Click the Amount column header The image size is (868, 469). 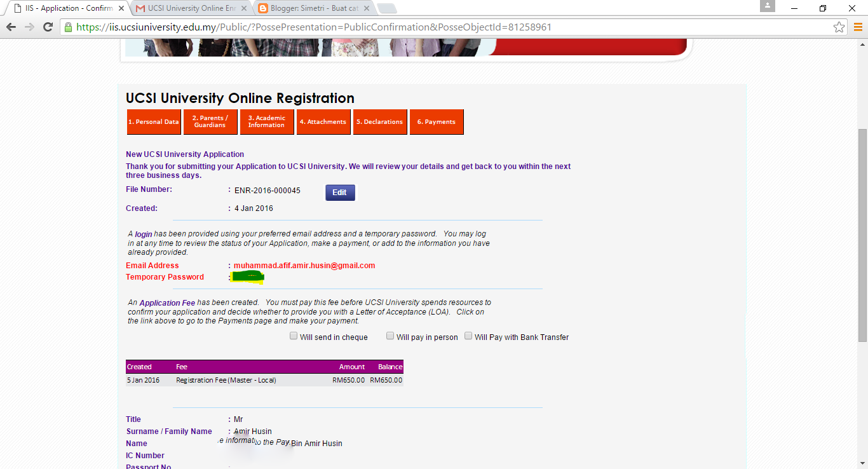[x=352, y=367]
